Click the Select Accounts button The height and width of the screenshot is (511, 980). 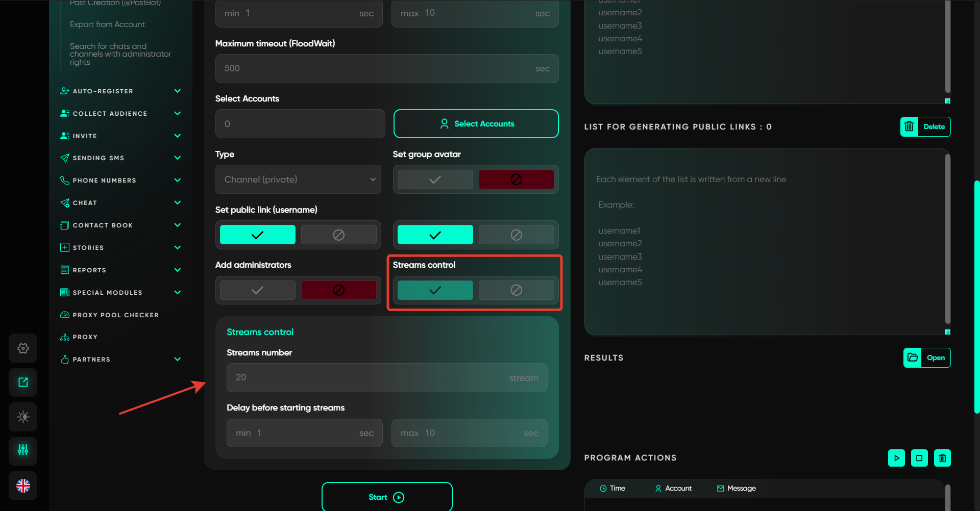click(476, 124)
